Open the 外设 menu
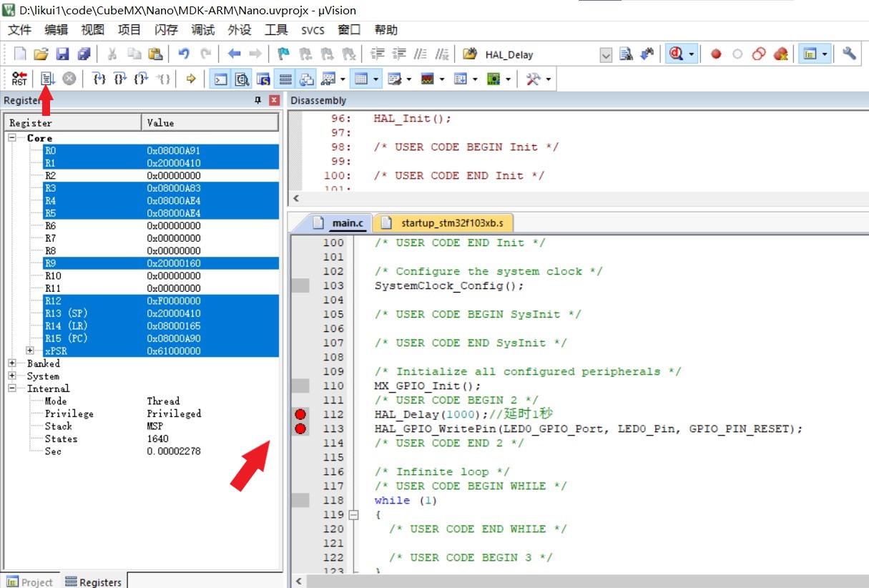The height and width of the screenshot is (588, 869). 240,30
